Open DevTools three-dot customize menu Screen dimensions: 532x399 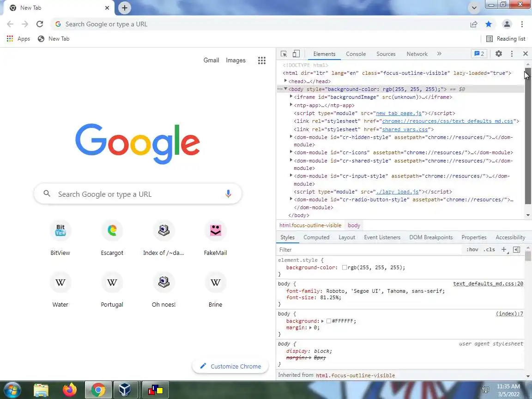[512, 54]
